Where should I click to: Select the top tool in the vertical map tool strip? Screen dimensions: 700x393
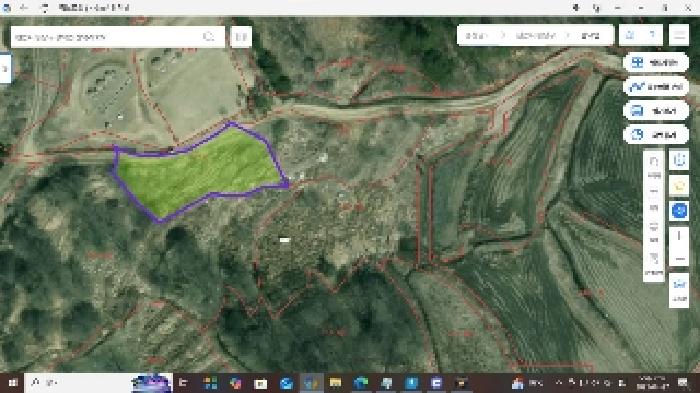(654, 166)
